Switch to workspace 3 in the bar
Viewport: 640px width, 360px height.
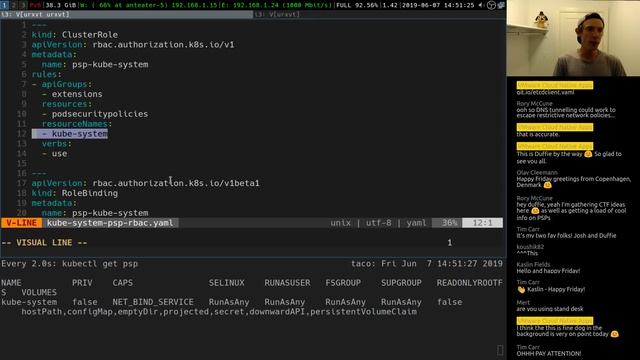(23, 5)
